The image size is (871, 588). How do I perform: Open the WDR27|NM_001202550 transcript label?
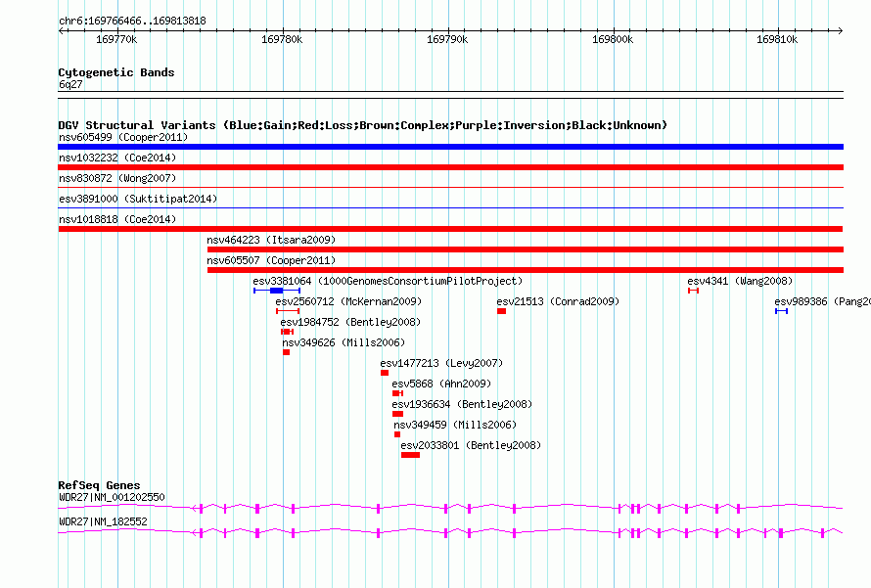tap(112, 497)
